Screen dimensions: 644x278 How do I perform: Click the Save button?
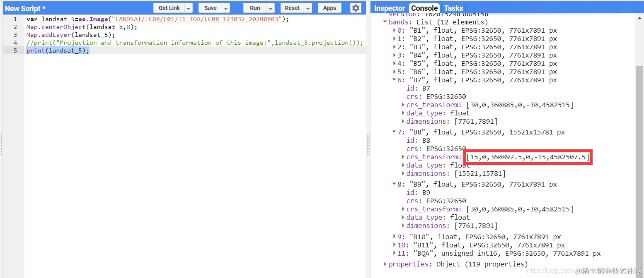click(210, 8)
